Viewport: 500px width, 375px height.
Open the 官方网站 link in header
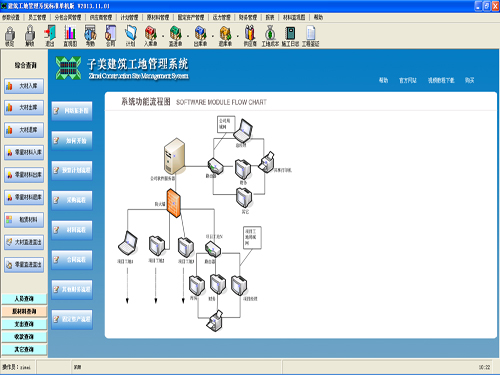[x=408, y=80]
